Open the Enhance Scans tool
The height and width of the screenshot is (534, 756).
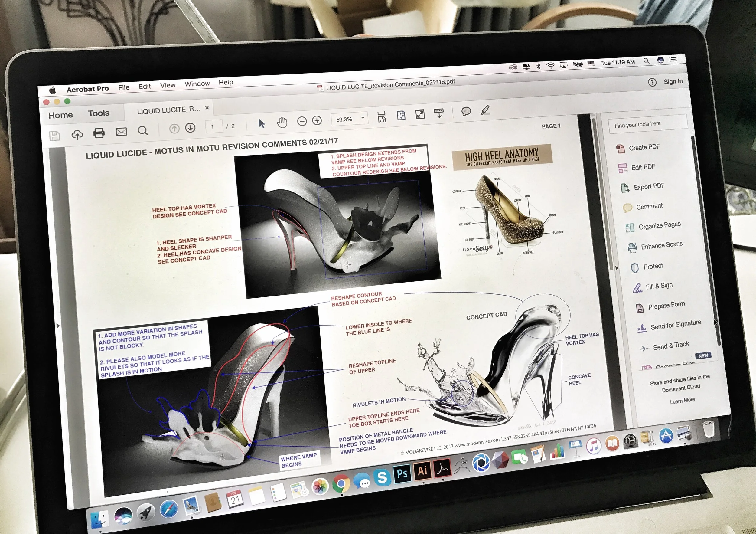coord(655,246)
